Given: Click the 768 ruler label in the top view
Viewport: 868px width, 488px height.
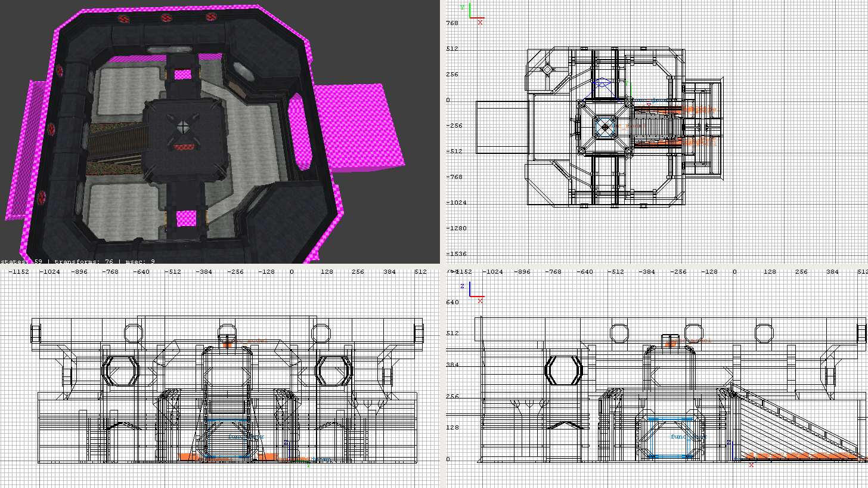Looking at the screenshot, I should click(452, 23).
